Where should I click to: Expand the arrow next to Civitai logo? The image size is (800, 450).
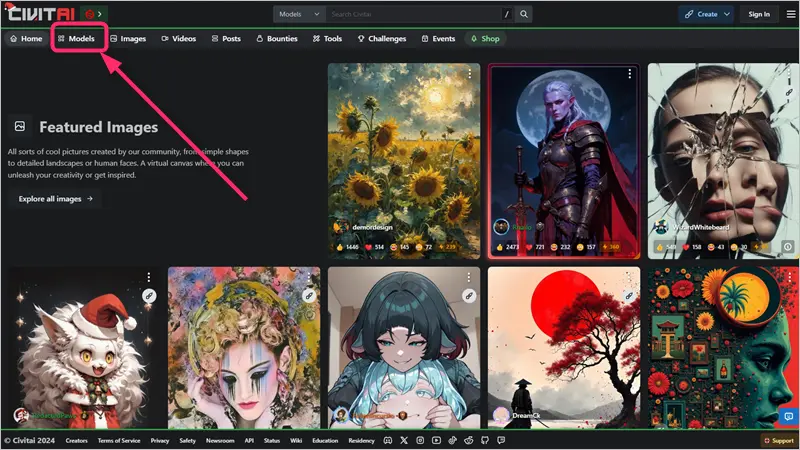(x=100, y=14)
